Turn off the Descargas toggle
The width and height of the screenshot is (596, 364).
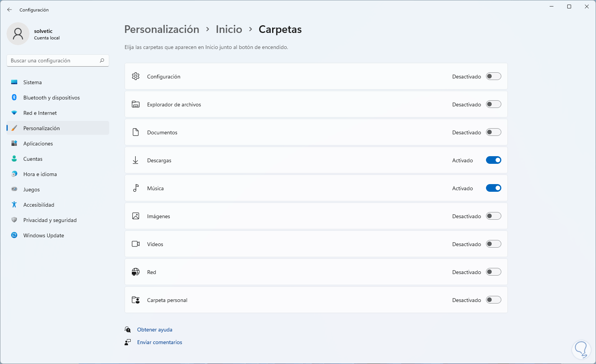pyautogui.click(x=493, y=160)
